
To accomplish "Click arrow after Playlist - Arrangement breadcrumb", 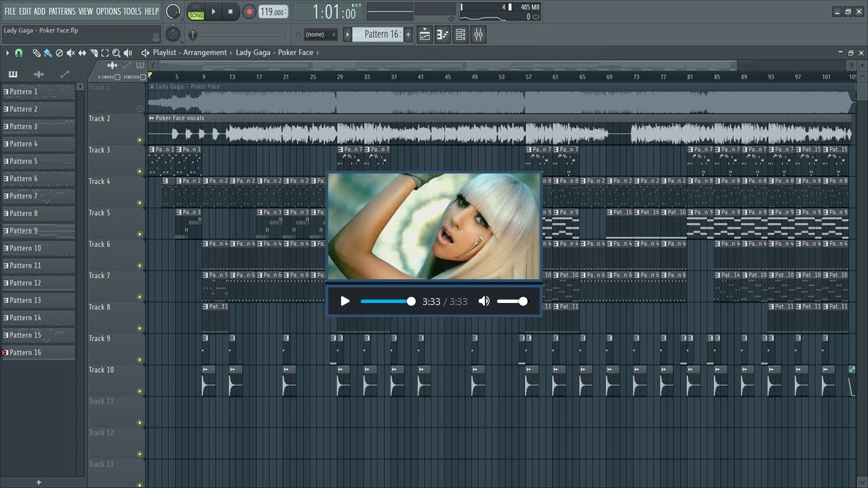I will (231, 53).
